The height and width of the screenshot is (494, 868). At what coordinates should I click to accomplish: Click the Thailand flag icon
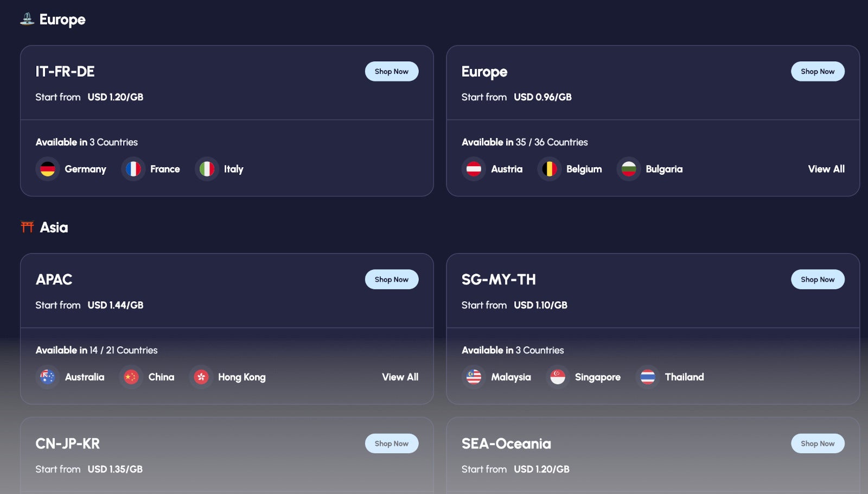tap(648, 377)
